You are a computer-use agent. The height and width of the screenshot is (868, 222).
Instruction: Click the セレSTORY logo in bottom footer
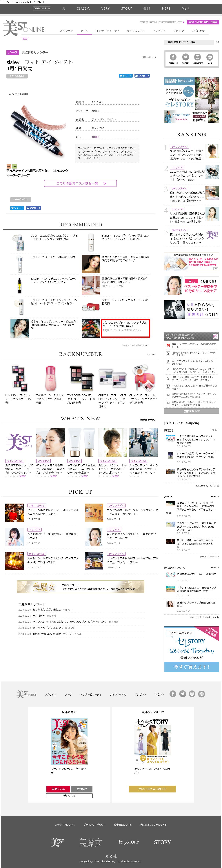pyautogui.click(x=128, y=842)
